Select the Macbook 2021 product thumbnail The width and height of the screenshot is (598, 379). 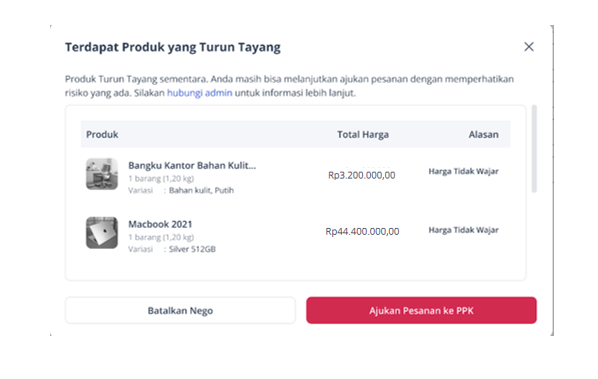pos(102,233)
